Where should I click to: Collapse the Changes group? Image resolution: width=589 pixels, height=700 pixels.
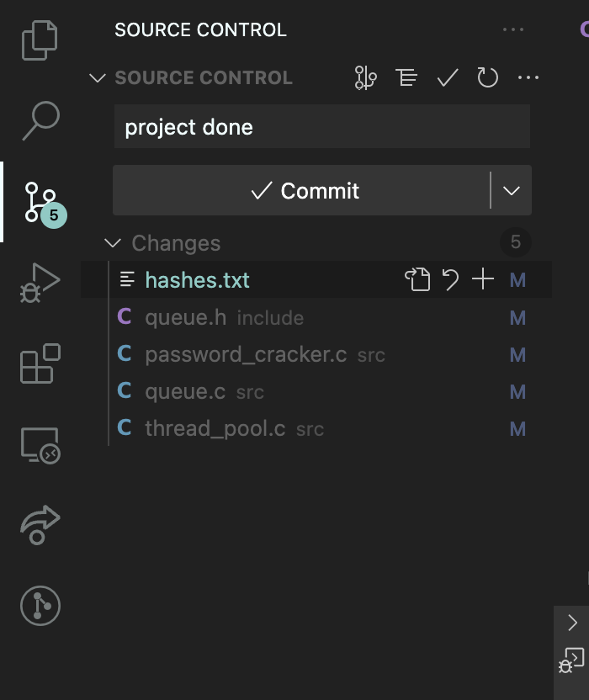point(113,243)
